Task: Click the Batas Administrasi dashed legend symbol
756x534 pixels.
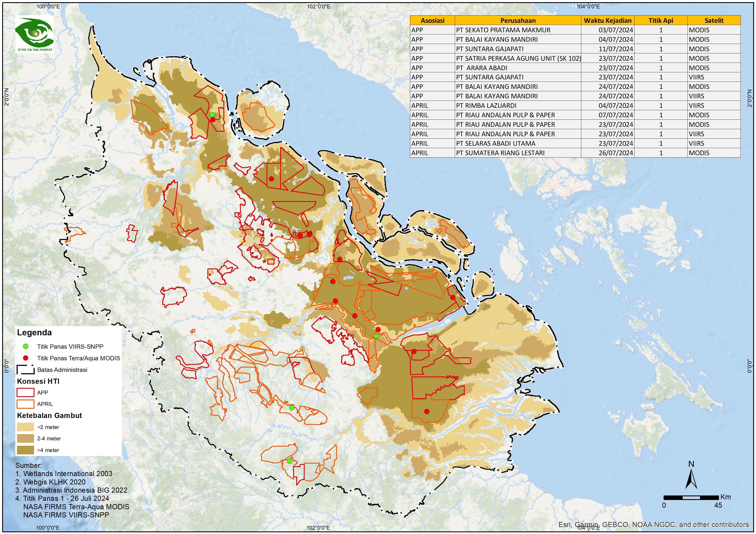Action: (x=26, y=370)
